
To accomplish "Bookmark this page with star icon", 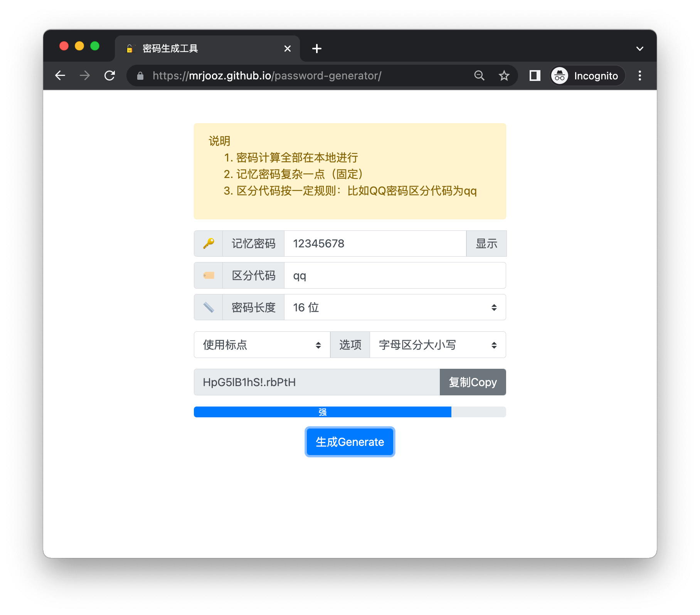I will pos(504,76).
